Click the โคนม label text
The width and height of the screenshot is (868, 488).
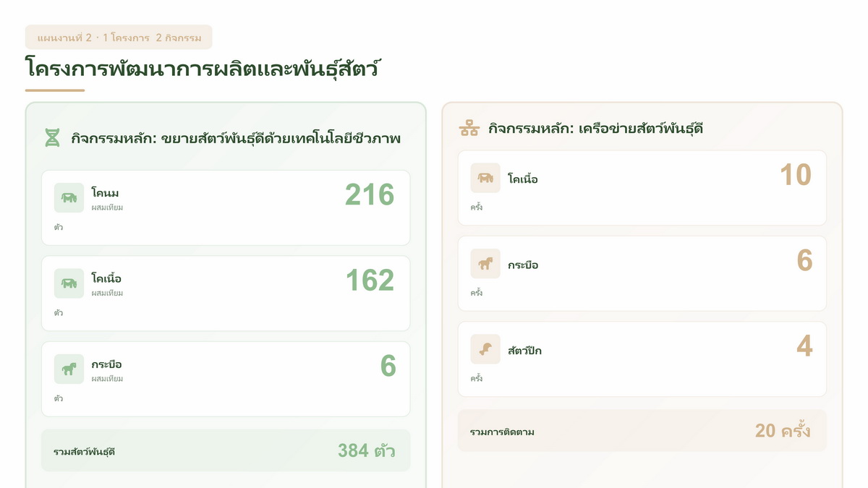click(x=105, y=193)
